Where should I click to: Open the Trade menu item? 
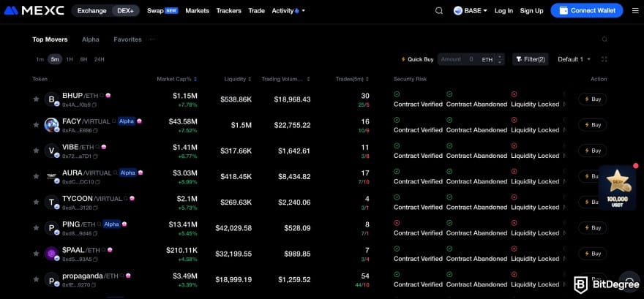tap(256, 11)
